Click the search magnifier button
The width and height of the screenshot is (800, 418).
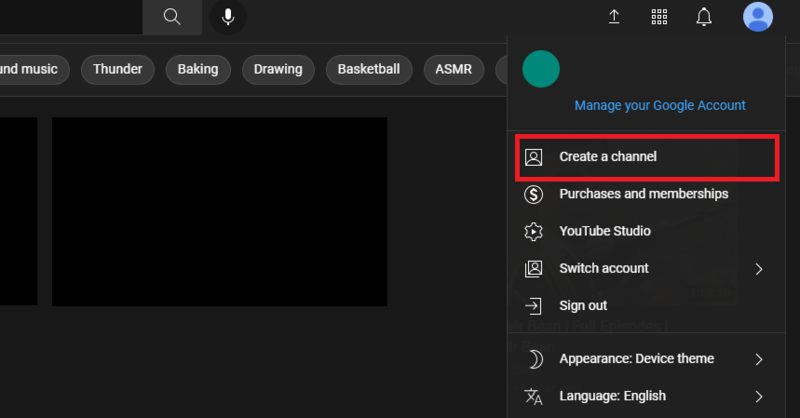click(172, 17)
